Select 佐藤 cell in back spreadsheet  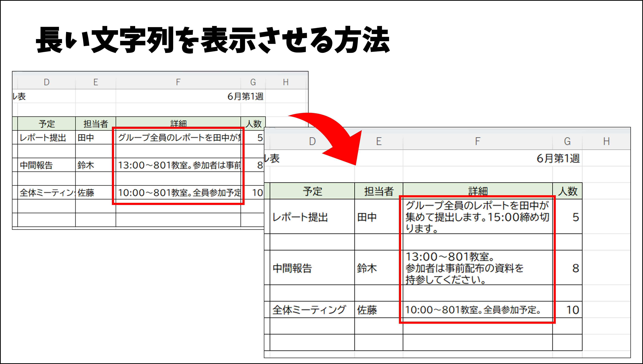96,192
